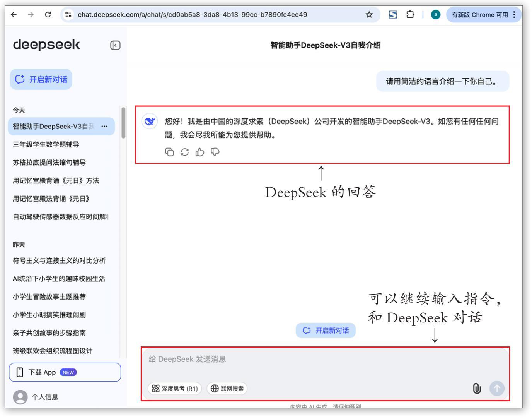Open chat AI统治下小学生的趣味校园生活
Image resolution: width=532 pixels, height=418 pixels.
pyautogui.click(x=59, y=279)
